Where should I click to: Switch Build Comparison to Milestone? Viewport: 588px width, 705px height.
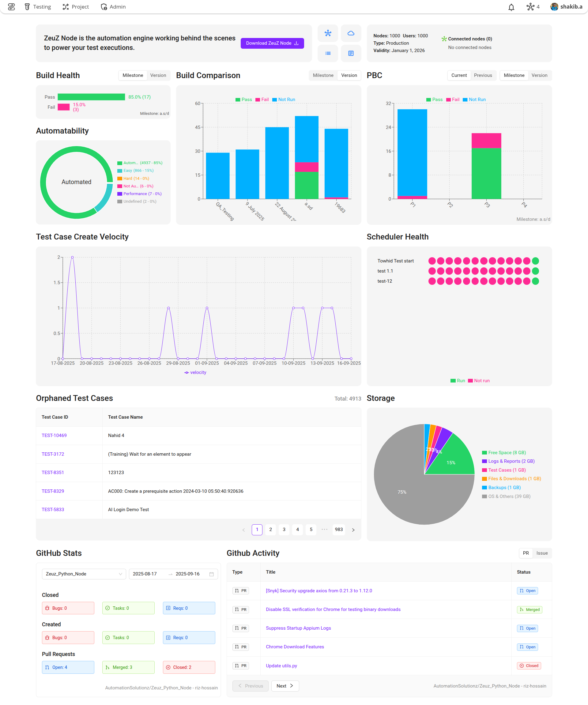pos(323,75)
